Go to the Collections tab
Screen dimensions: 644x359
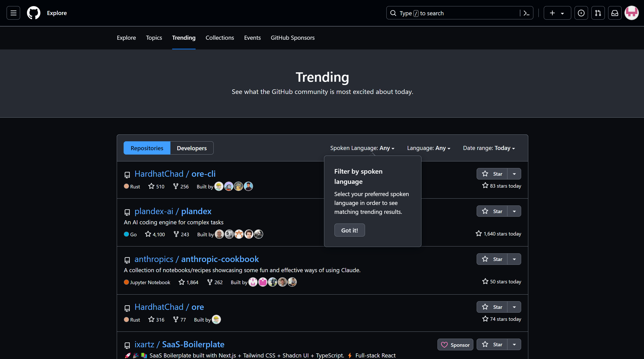click(220, 38)
